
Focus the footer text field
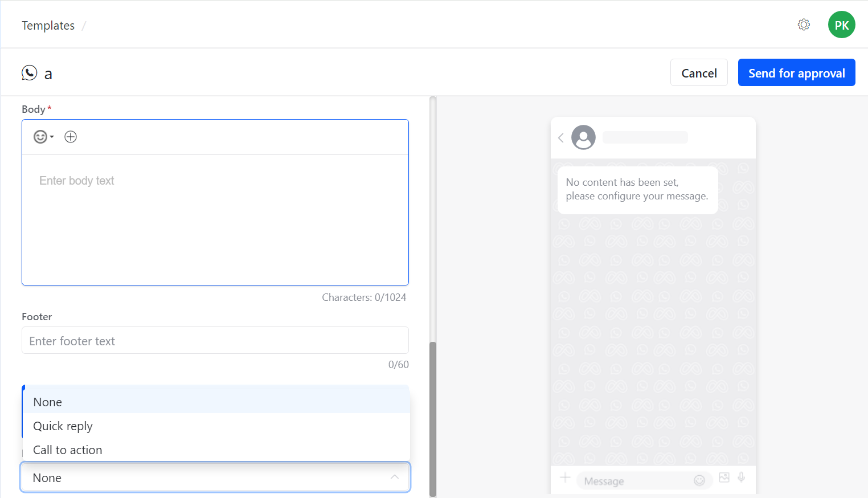[x=215, y=340]
